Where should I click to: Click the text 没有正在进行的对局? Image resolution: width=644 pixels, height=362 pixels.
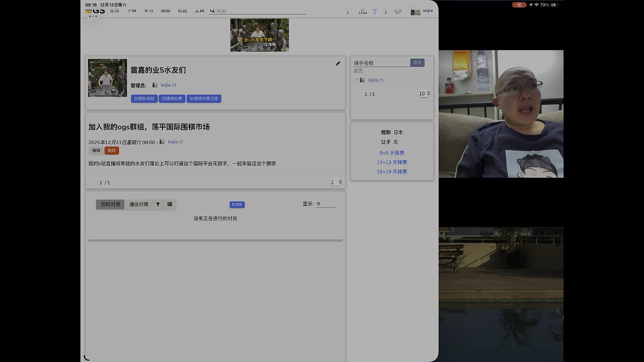tap(215, 219)
